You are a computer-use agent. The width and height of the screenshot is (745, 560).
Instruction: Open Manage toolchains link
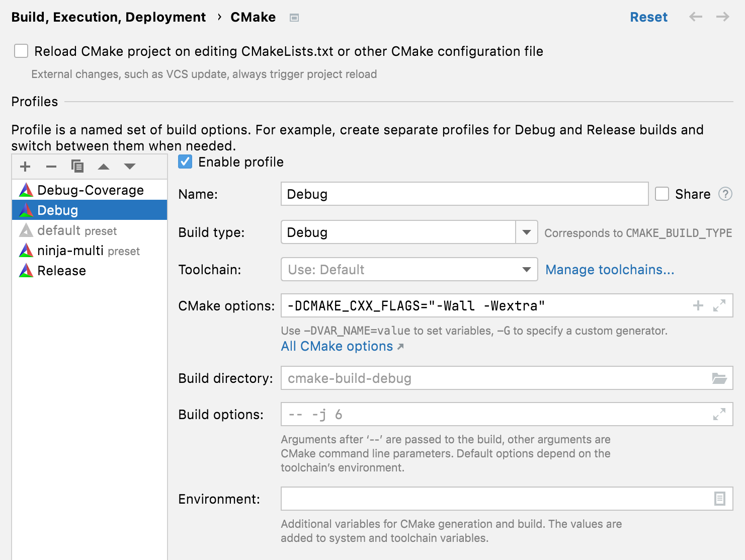tap(610, 270)
